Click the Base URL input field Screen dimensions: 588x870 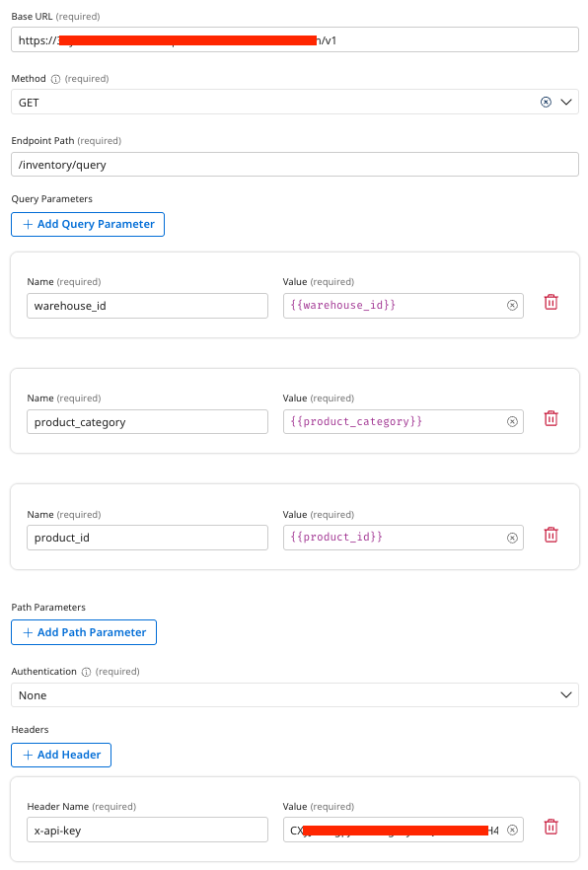[x=294, y=39]
